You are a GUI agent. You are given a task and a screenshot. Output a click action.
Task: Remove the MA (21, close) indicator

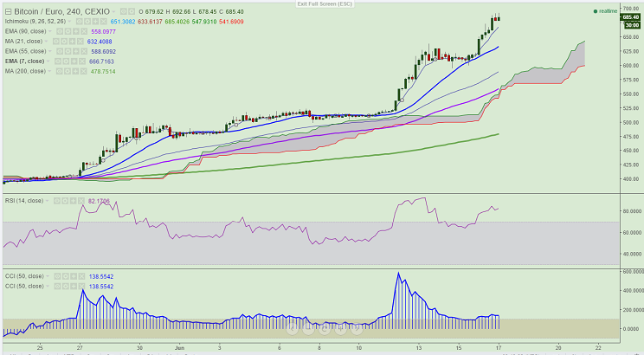tap(80, 41)
